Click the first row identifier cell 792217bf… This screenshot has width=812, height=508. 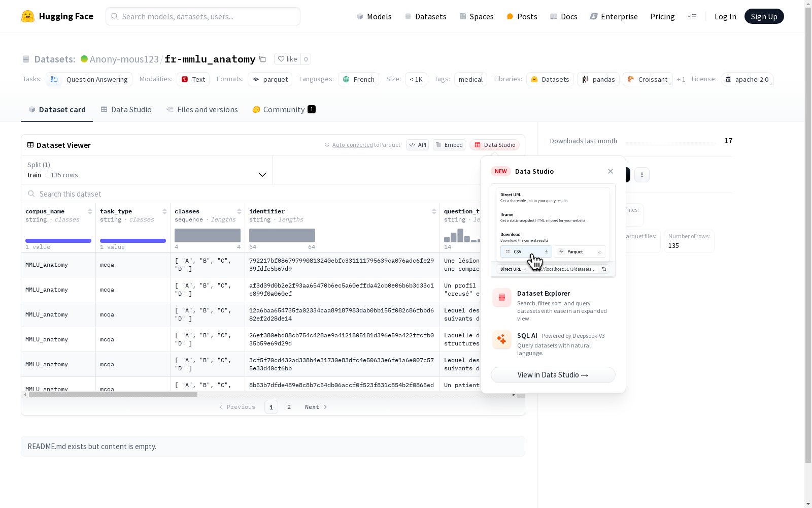click(x=342, y=265)
